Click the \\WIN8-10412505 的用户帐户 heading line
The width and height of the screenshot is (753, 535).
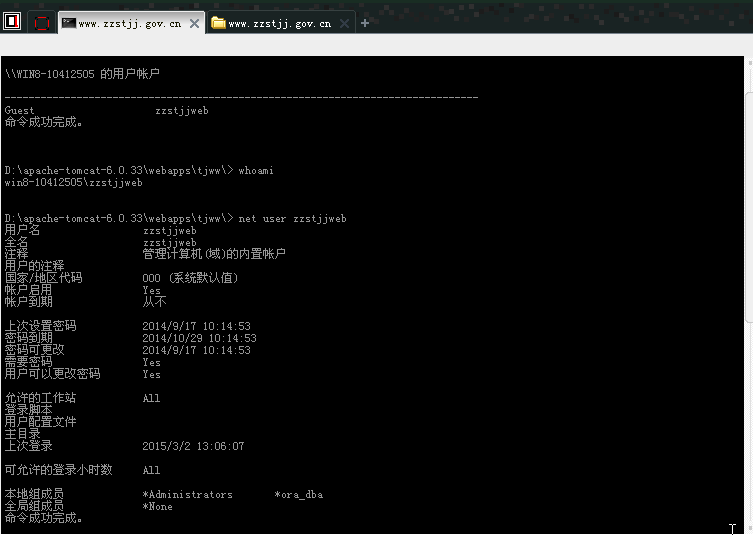(x=82, y=74)
